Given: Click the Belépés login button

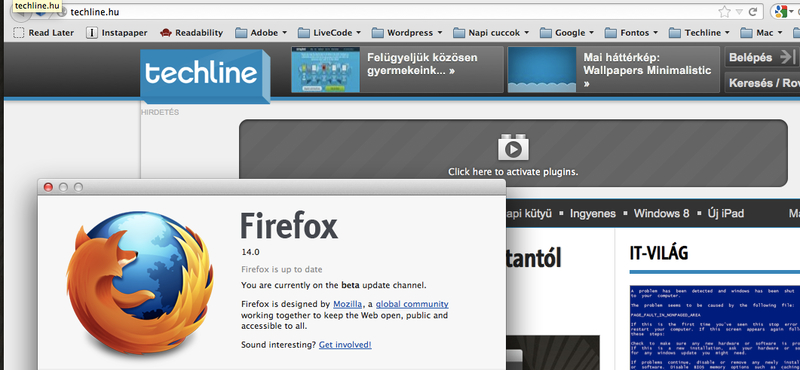Looking at the screenshot, I should point(762,57).
